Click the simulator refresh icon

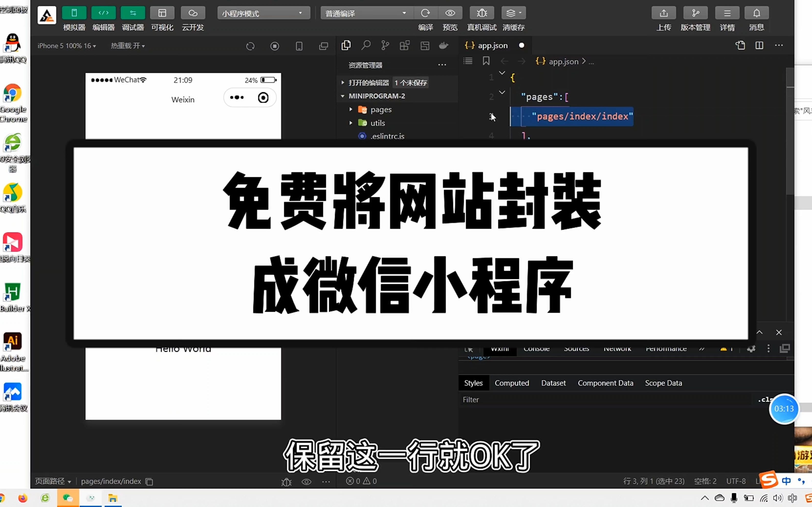click(x=250, y=46)
